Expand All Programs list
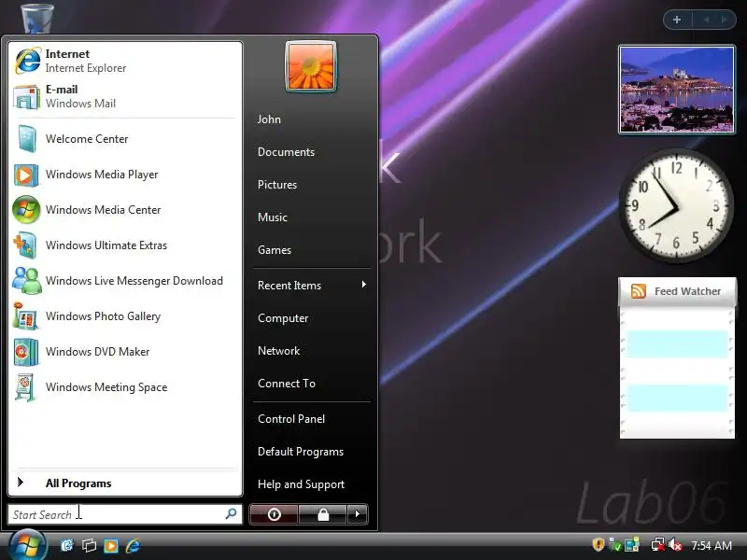 click(125, 483)
